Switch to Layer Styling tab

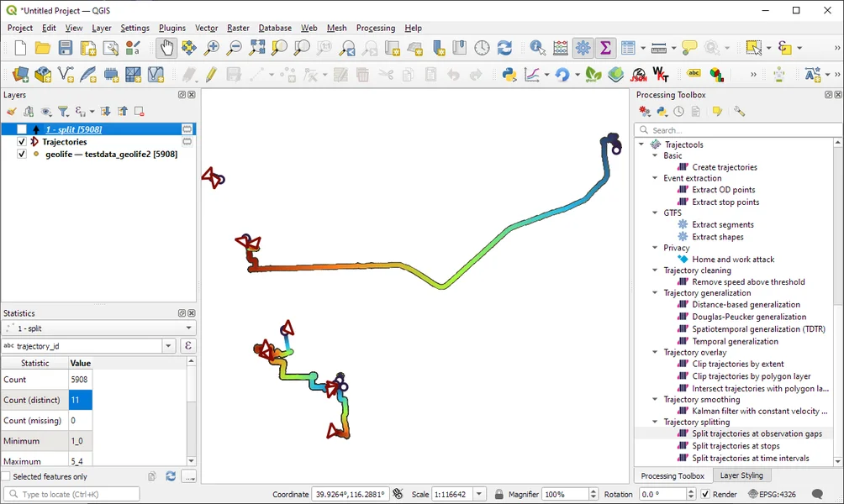(741, 475)
